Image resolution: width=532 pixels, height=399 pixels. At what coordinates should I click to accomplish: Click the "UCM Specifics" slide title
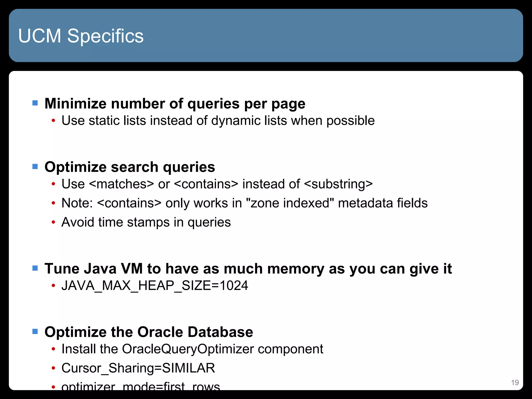pos(81,36)
